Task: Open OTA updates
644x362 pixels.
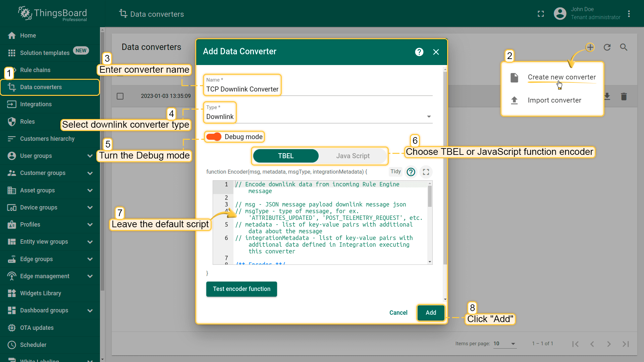Action: click(x=50, y=328)
